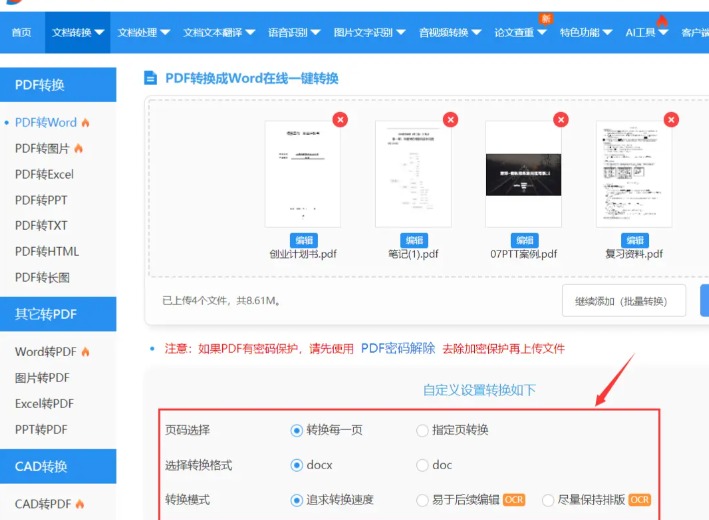Click the 编辑 button under 07PTT案例.pdf
This screenshot has height=520, width=709.
(x=525, y=240)
